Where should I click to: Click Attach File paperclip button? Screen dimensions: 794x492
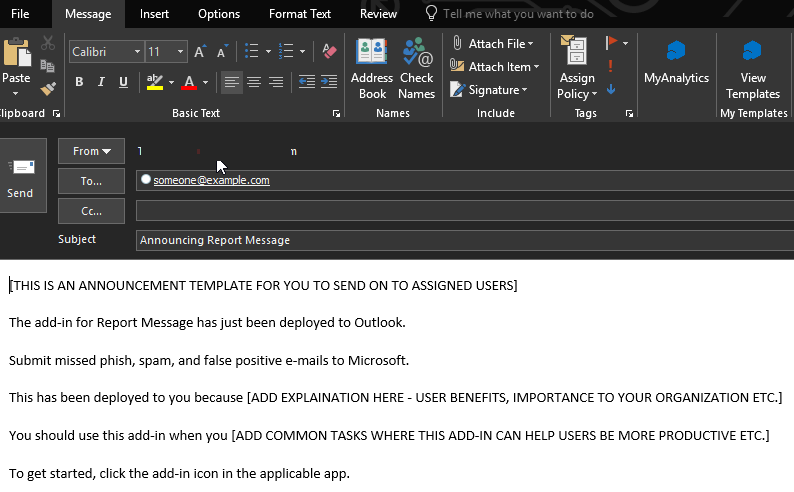[492, 44]
